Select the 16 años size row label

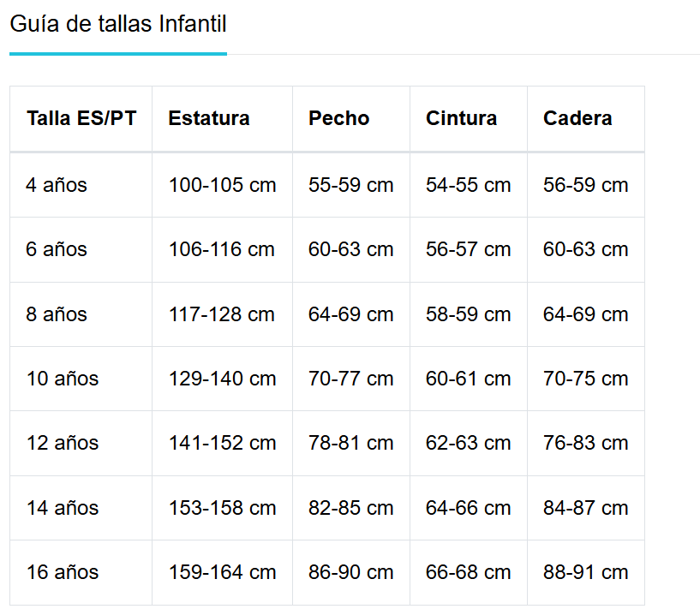click(x=63, y=572)
